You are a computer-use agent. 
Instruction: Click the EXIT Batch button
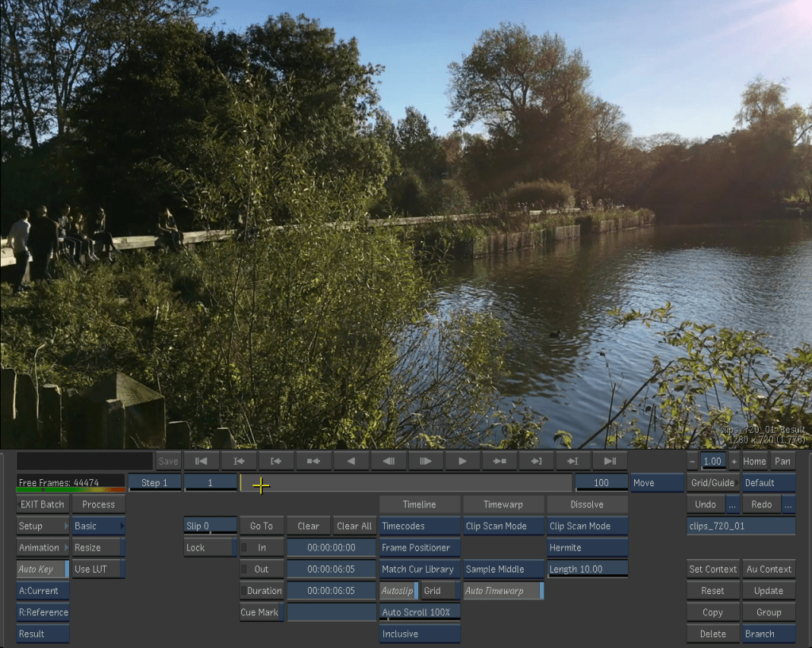42,504
